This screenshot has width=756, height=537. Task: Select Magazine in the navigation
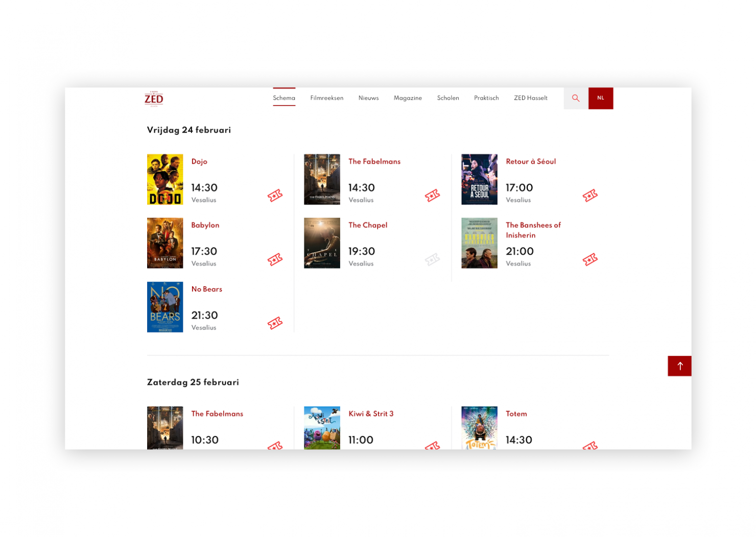click(x=408, y=98)
